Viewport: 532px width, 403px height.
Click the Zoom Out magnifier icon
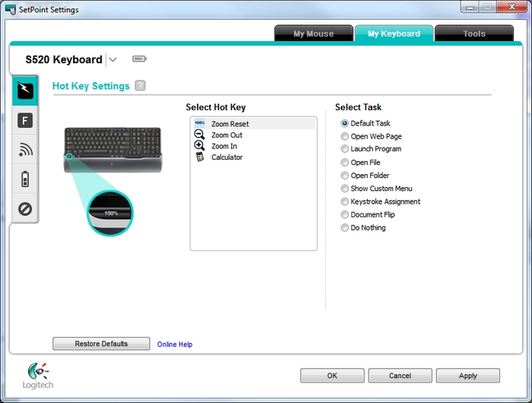199,135
